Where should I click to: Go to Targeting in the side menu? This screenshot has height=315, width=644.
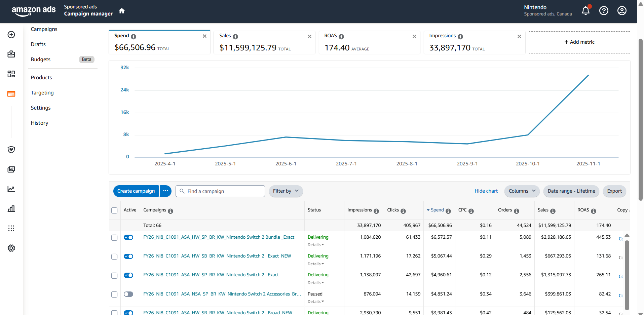[42, 92]
